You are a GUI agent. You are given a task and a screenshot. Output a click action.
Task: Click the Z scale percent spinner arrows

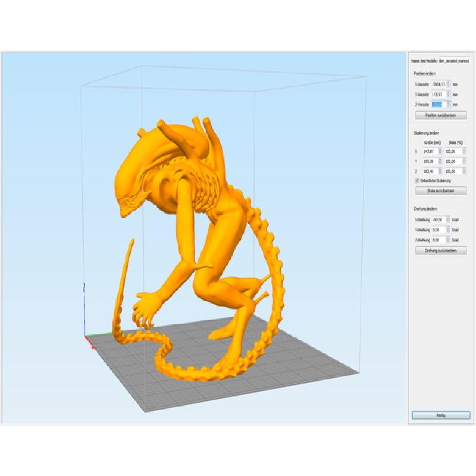[464, 171]
